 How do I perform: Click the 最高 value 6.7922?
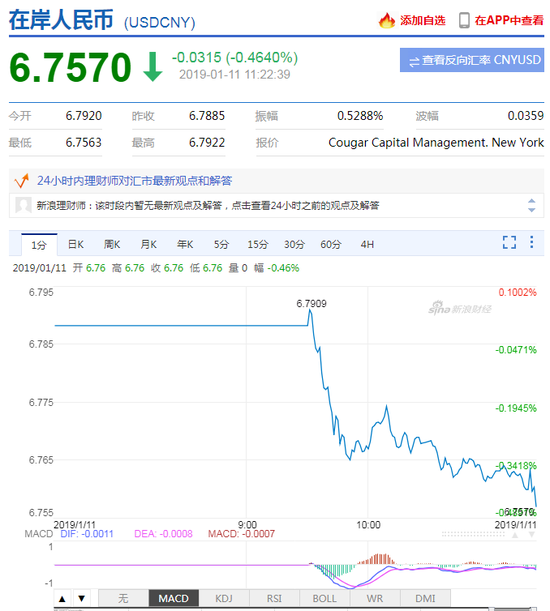pyautogui.click(x=207, y=143)
